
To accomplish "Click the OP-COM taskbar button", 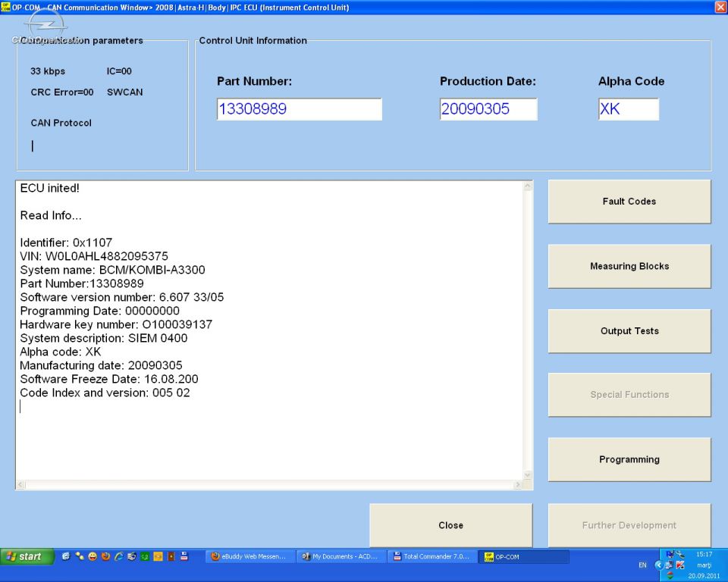I will [x=524, y=556].
